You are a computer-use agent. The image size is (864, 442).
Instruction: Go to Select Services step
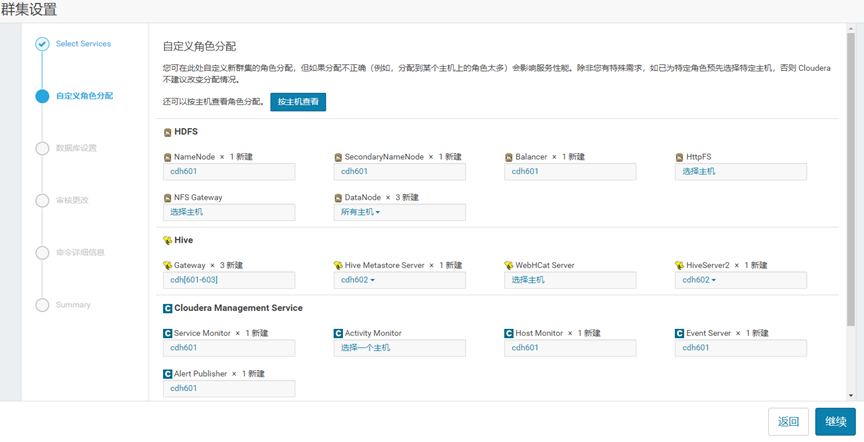(x=83, y=44)
